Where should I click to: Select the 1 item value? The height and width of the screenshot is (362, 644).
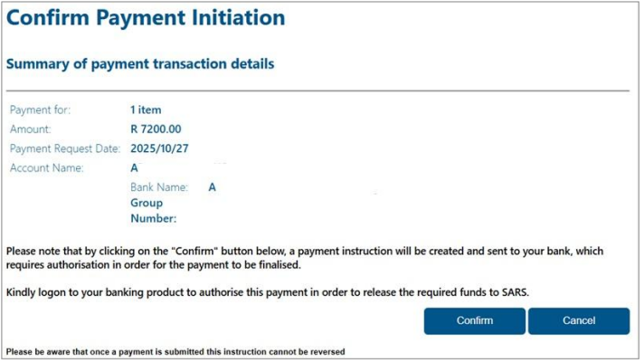[146, 110]
